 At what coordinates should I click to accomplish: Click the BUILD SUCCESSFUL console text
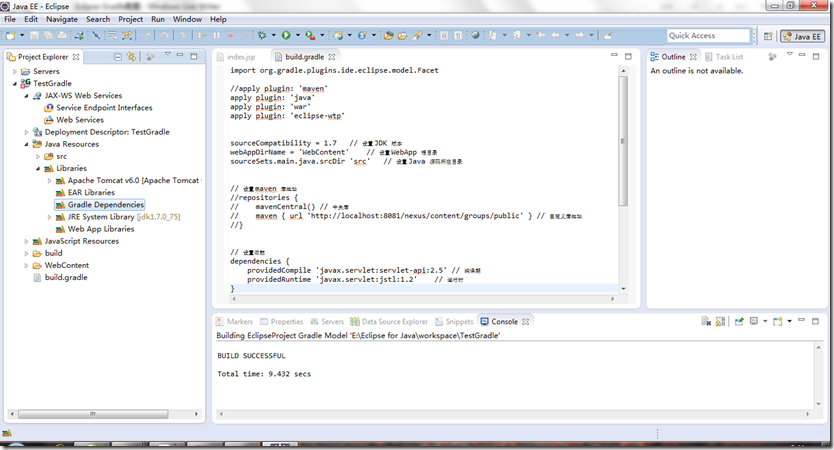click(251, 356)
